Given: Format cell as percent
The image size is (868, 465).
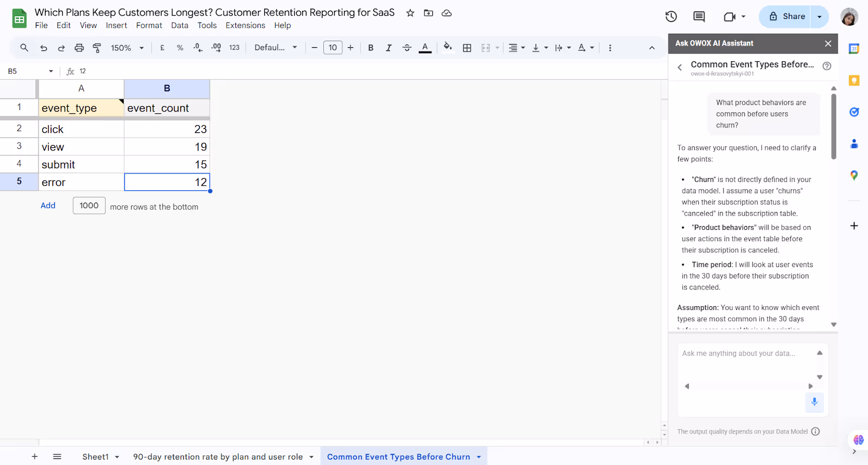Looking at the screenshot, I should pyautogui.click(x=180, y=48).
